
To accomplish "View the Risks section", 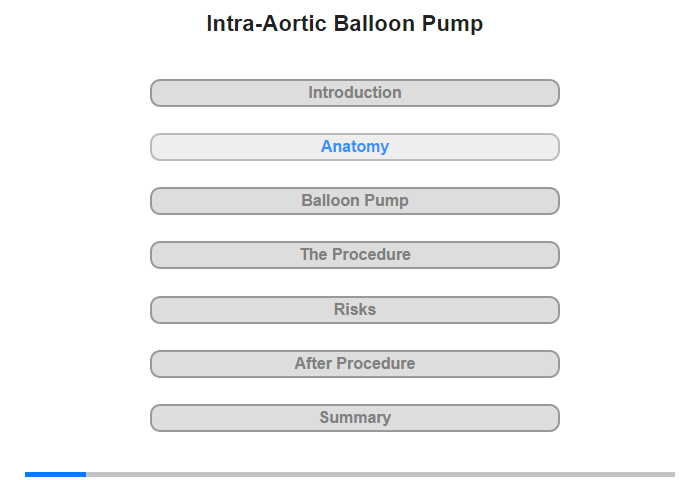I will tap(355, 310).
